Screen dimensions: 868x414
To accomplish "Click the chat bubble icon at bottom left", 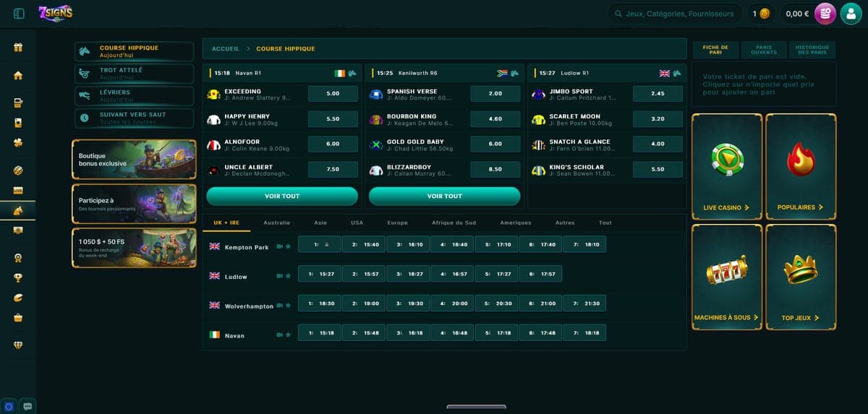I will pos(27,405).
